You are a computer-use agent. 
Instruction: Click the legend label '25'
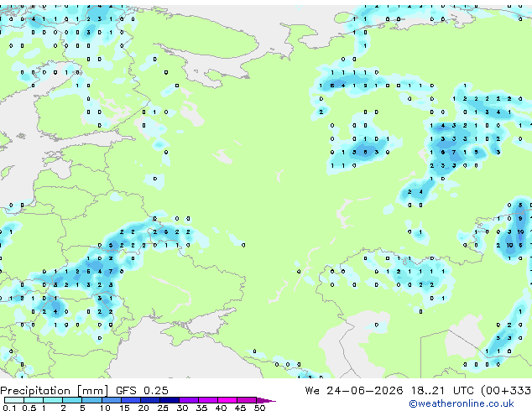click(163, 408)
